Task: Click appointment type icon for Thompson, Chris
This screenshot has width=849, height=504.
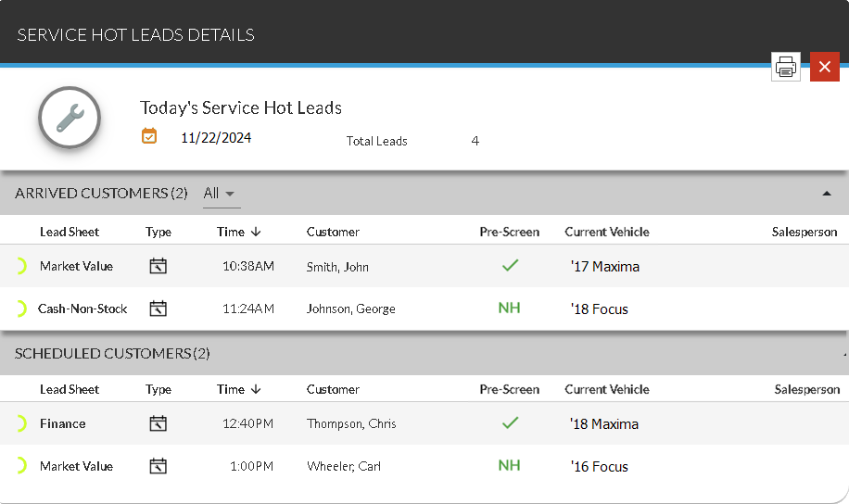Action: [158, 423]
